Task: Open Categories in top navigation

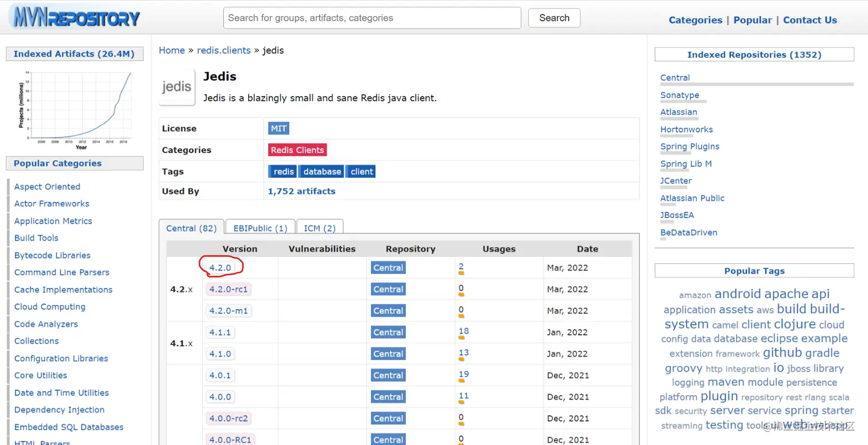Action: click(695, 20)
